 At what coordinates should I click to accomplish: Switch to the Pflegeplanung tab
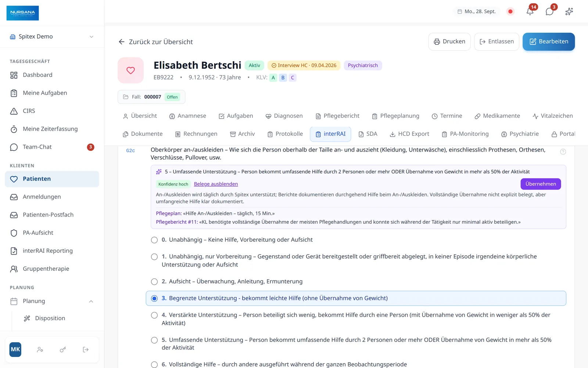[x=395, y=116]
